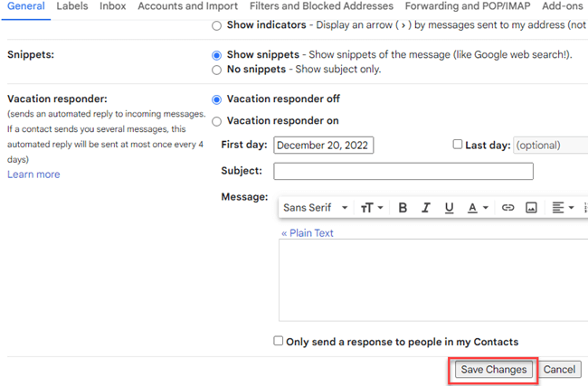Select the No snippets option

point(216,70)
